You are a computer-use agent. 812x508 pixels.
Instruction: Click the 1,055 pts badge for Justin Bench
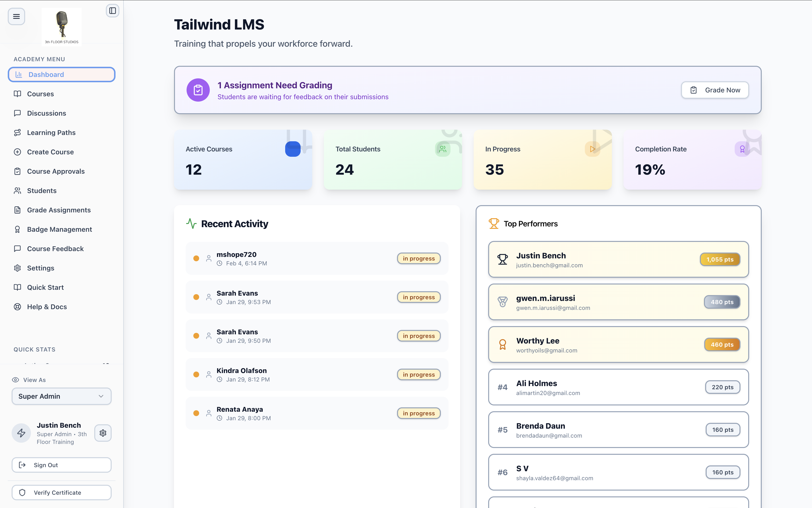720,259
